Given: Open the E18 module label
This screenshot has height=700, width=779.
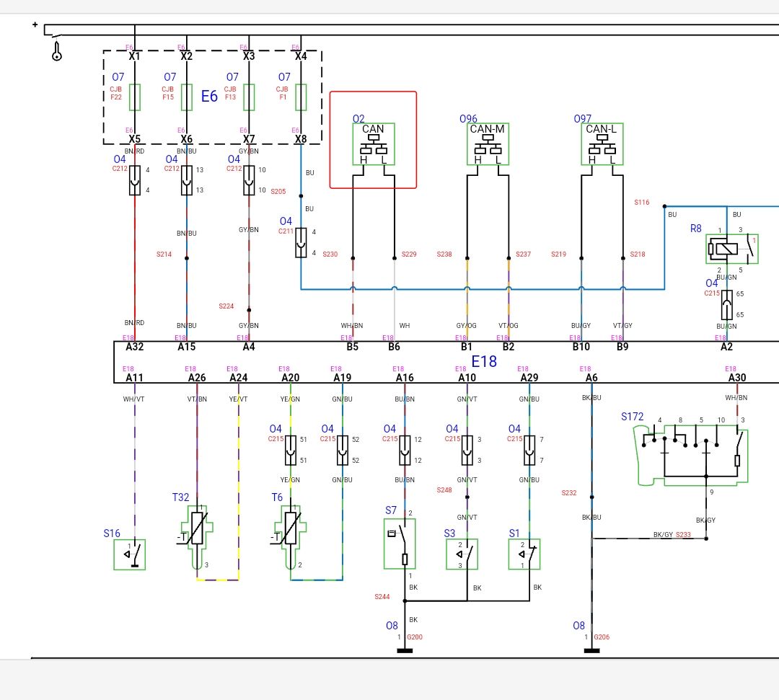Looking at the screenshot, I should 485,361.
